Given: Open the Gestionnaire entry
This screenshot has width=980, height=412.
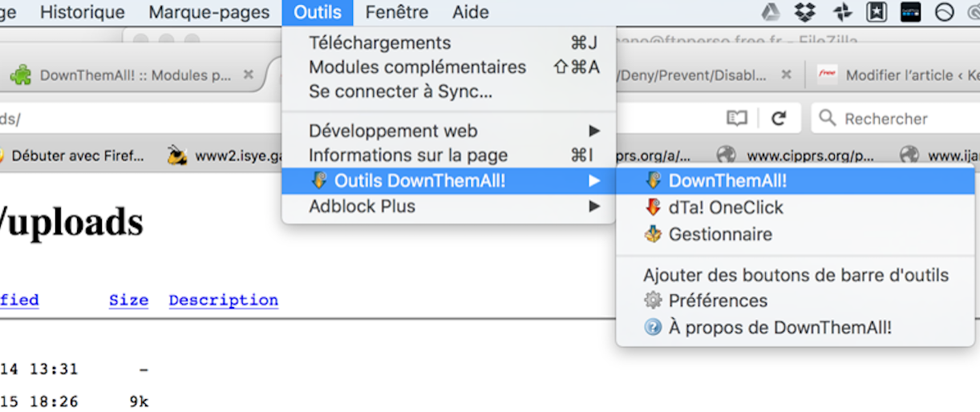Looking at the screenshot, I should (796, 234).
